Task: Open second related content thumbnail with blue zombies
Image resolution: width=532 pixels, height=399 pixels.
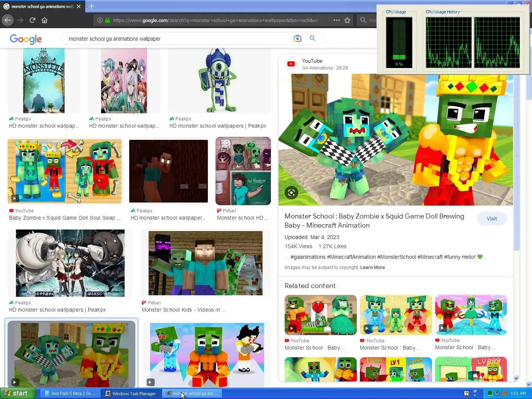Action: click(396, 315)
